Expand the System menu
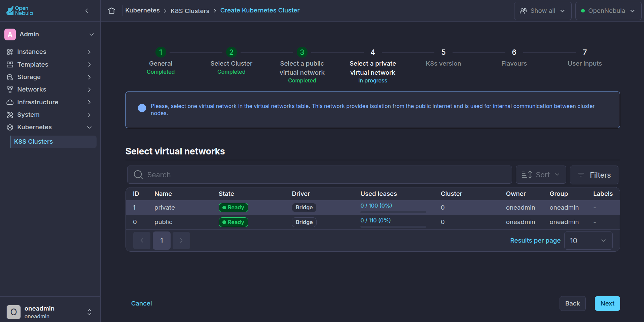644x322 pixels. point(89,115)
